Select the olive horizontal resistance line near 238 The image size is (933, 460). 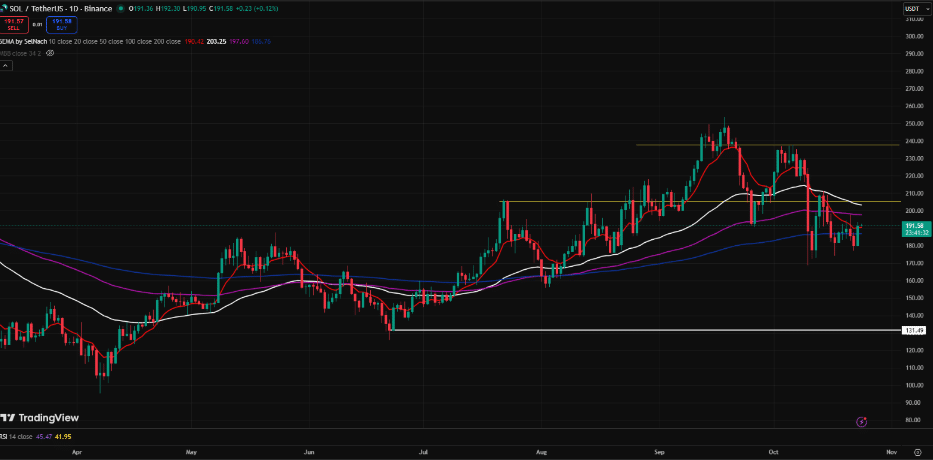click(760, 145)
